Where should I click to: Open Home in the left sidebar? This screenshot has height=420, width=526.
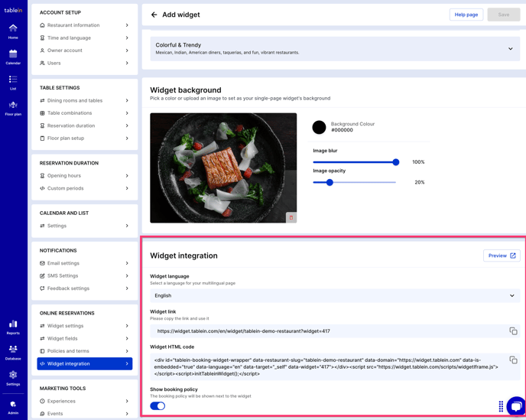[13, 31]
